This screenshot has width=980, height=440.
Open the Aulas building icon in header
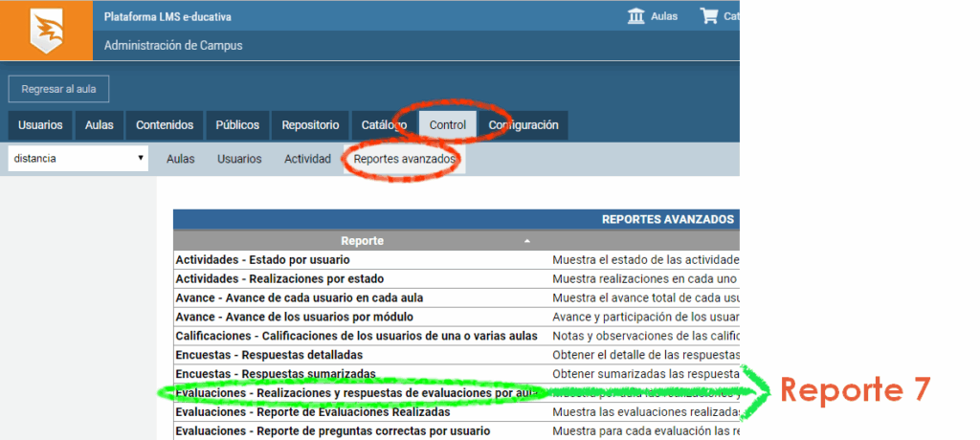click(x=635, y=16)
